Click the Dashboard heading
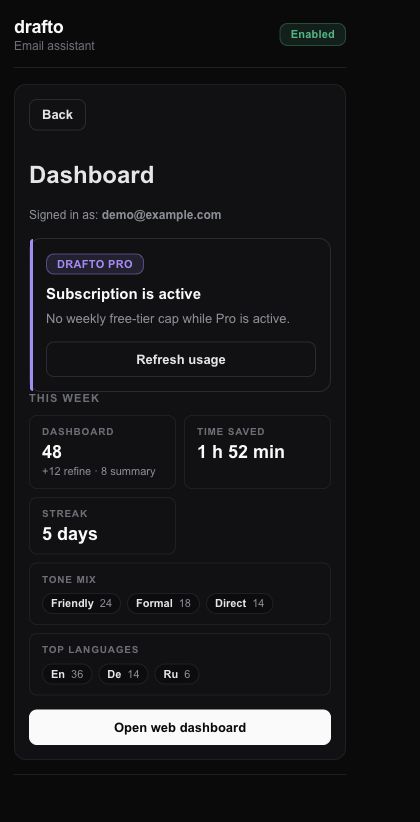420x822 pixels. [92, 175]
